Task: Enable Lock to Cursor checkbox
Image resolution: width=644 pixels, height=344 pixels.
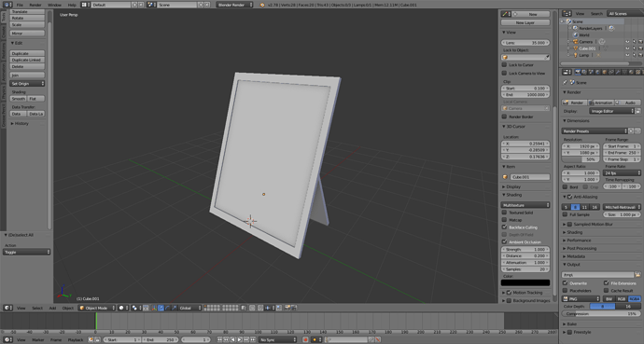Action: (x=504, y=64)
